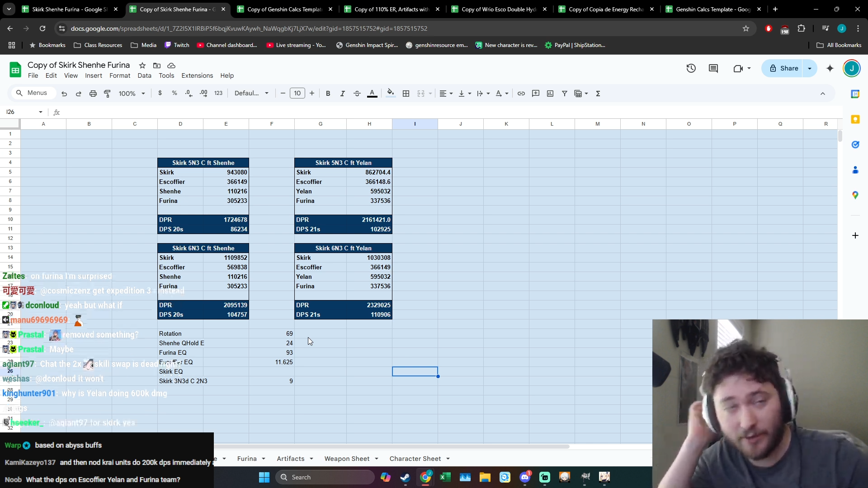Open Character Sheet tab dropdown arrow

tap(448, 459)
